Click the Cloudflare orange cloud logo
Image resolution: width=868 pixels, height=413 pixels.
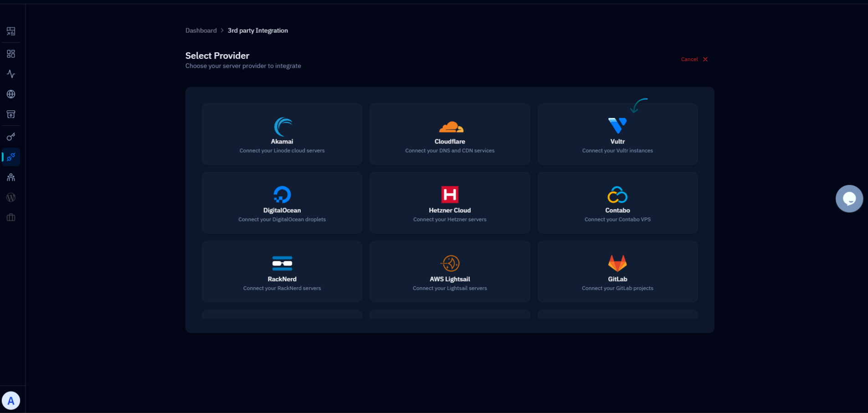tap(451, 127)
